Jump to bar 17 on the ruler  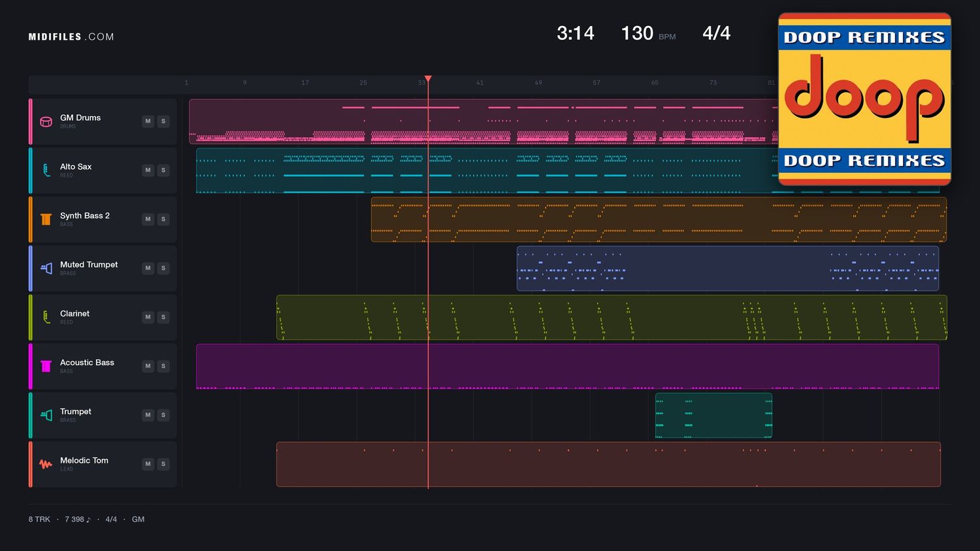coord(305,83)
